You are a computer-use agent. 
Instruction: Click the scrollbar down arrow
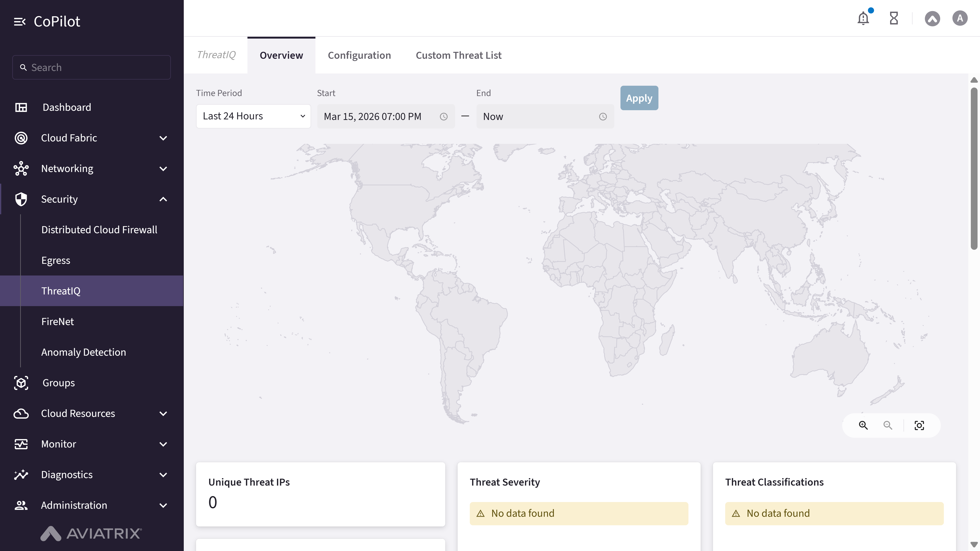(x=974, y=544)
